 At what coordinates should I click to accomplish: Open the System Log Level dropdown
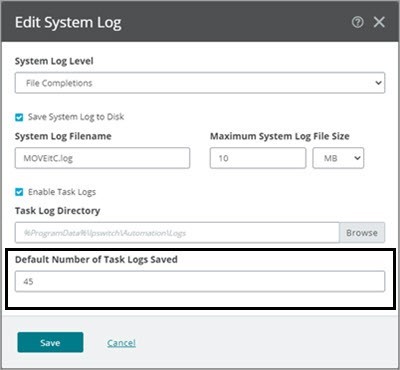pyautogui.click(x=200, y=83)
